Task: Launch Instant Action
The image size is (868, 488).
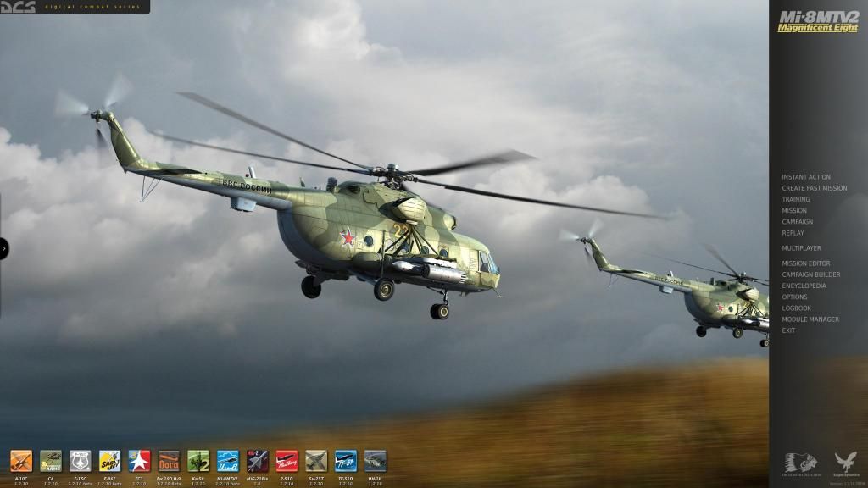Action: [x=804, y=177]
